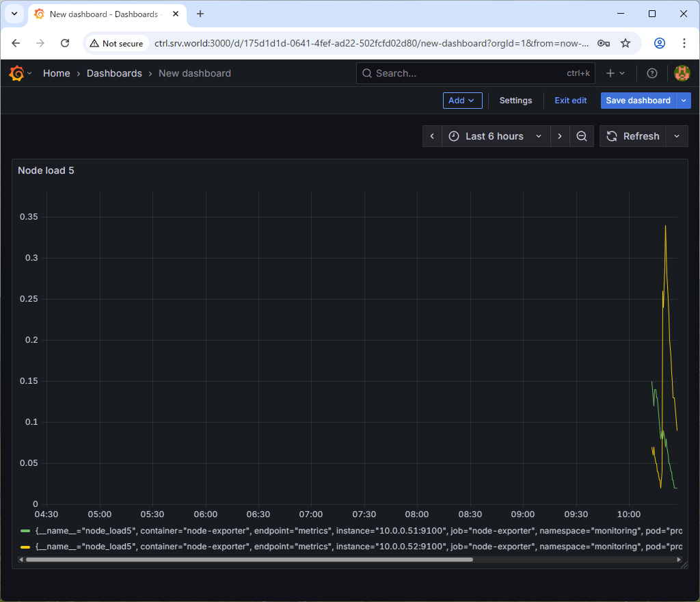Screen dimensions: 700x602
Task: Expand the Last 6 hours time picker
Action: [x=496, y=136]
